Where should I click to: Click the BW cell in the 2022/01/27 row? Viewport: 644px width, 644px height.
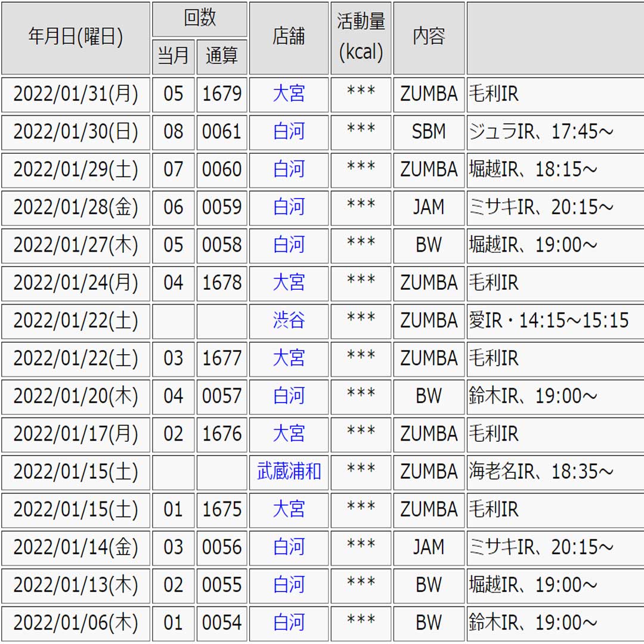pos(429,246)
